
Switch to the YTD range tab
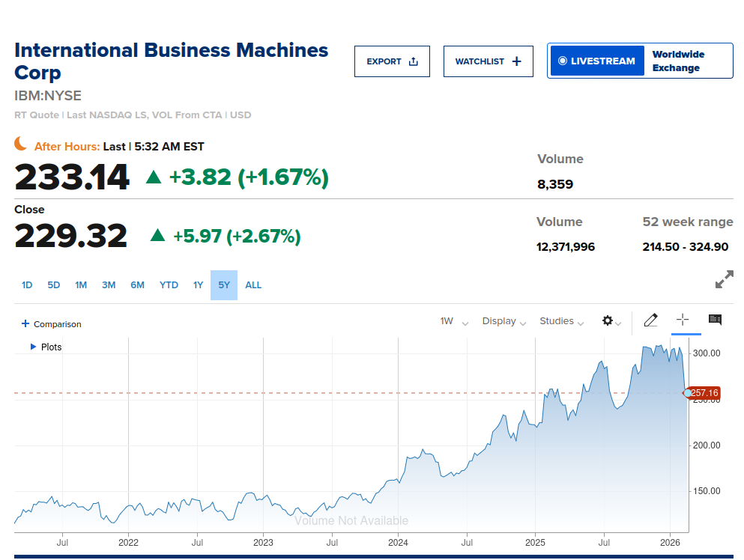(169, 285)
